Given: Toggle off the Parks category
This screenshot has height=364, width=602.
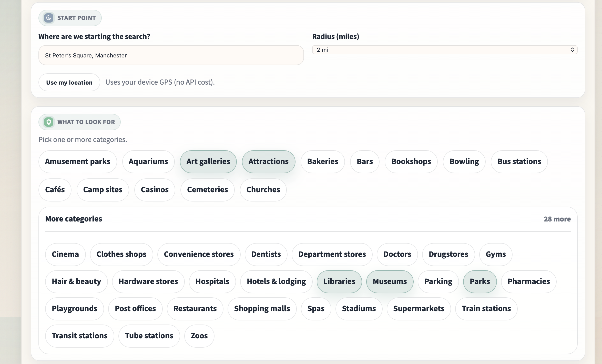Looking at the screenshot, I should pyautogui.click(x=479, y=281).
